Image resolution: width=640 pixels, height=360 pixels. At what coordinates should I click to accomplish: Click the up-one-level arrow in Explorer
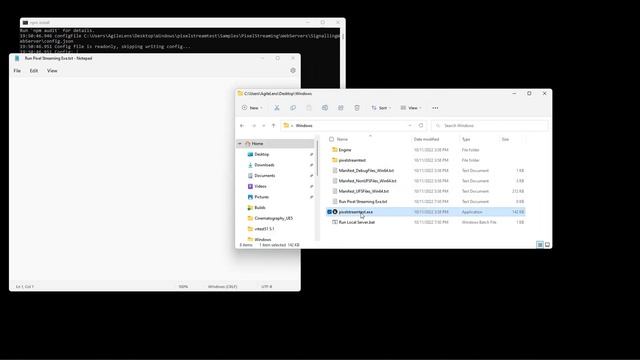[x=273, y=126]
